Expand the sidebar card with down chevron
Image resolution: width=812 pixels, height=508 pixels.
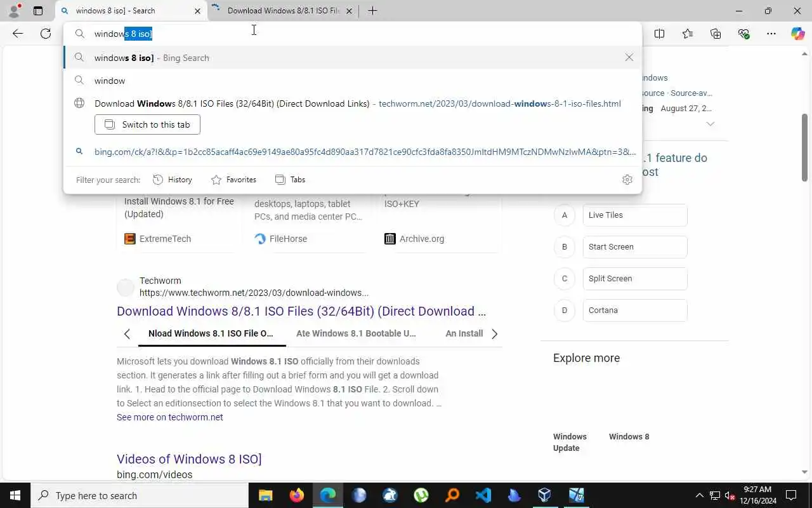[x=710, y=124]
